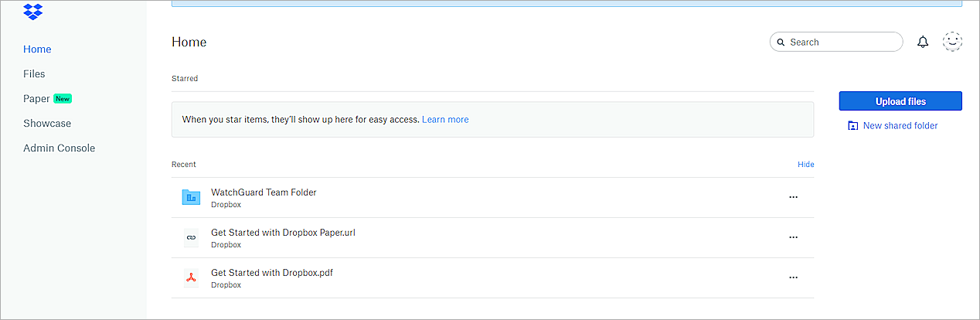Screen dimensions: 980x320
Task: Open the notifications bell
Action: tap(923, 43)
